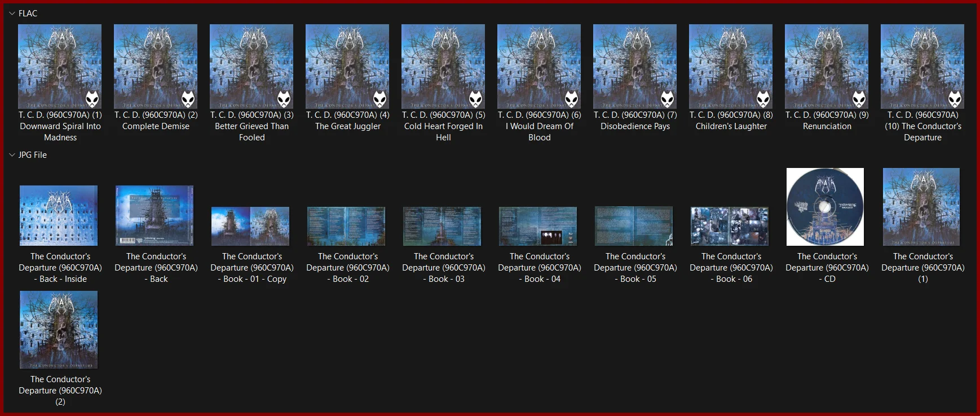The width and height of the screenshot is (980, 416).
Task: Select FLAC track 9 Renunciation icon
Action: click(x=827, y=67)
